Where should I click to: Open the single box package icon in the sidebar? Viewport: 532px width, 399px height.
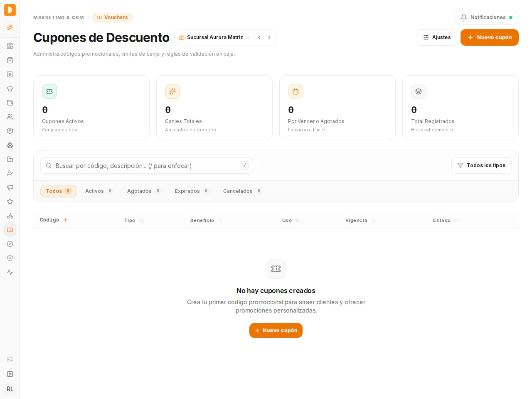tap(10, 131)
